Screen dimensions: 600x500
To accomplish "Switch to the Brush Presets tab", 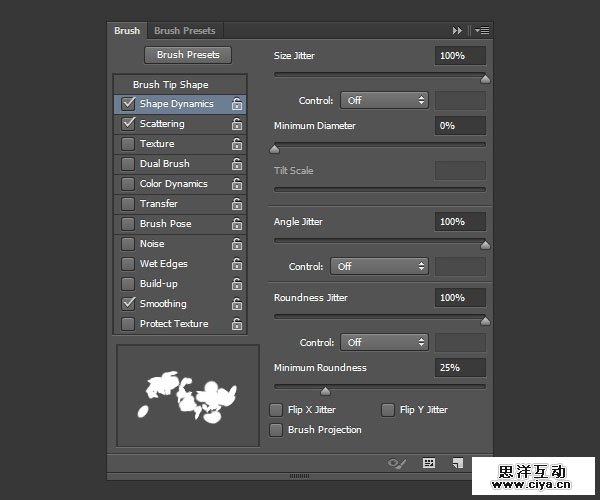I will [x=185, y=31].
